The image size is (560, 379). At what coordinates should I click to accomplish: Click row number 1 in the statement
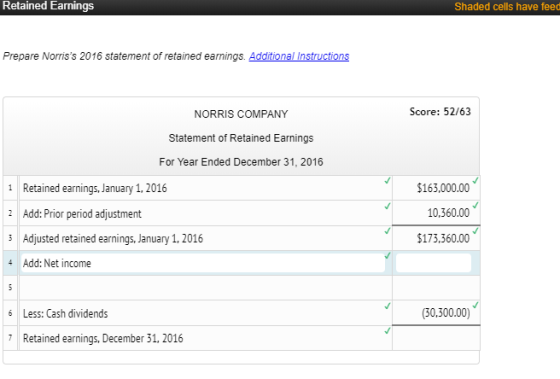coord(10,188)
